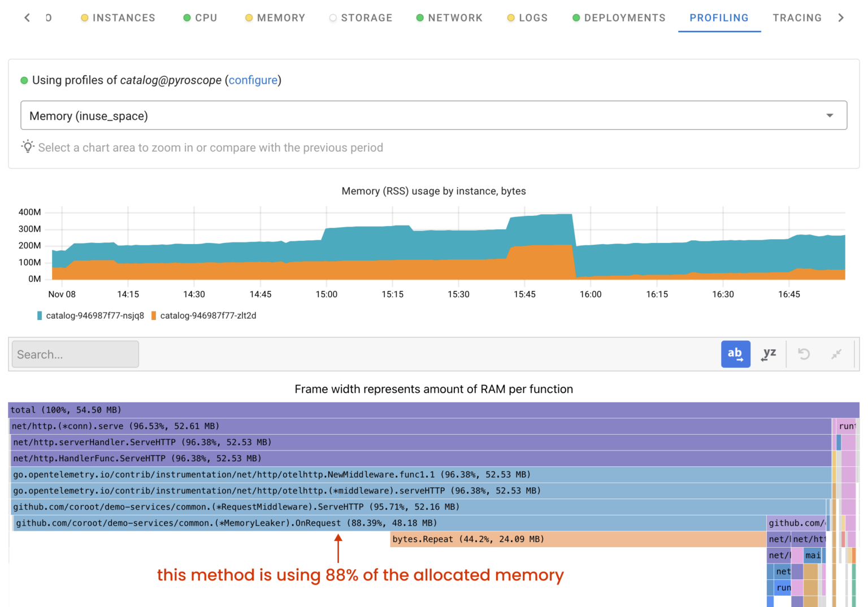Viewport: 868px width, 607px height.
Task: Open the configure link for profiles
Action: 253,80
